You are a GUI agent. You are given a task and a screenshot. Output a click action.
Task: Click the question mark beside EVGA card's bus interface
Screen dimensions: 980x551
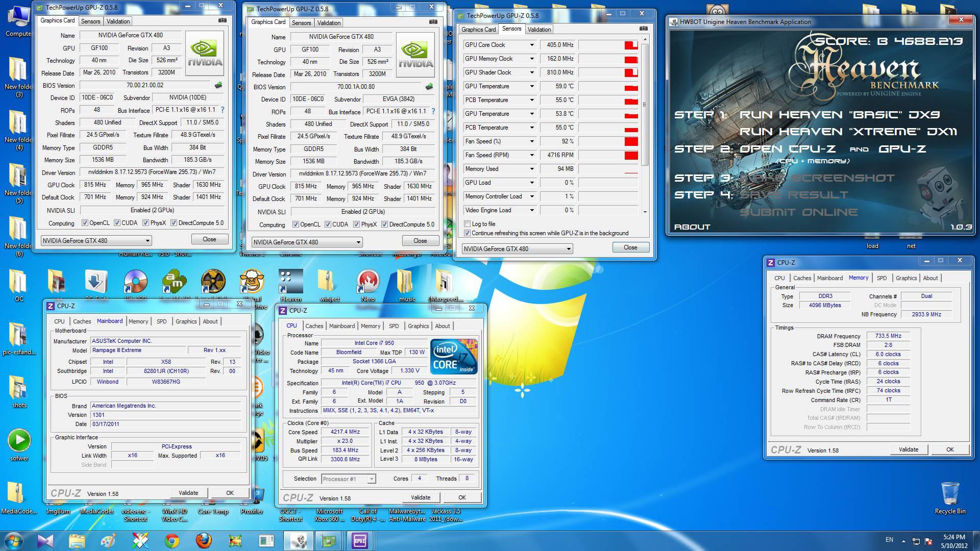point(433,111)
